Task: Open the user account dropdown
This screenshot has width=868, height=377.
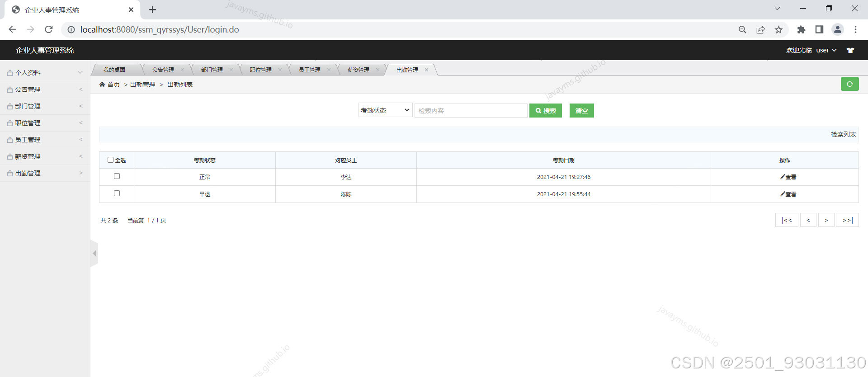Action: point(826,50)
